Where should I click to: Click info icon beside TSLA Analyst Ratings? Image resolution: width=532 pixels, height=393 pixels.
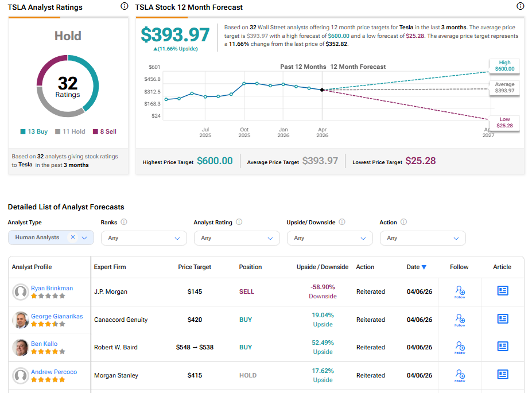click(x=125, y=6)
